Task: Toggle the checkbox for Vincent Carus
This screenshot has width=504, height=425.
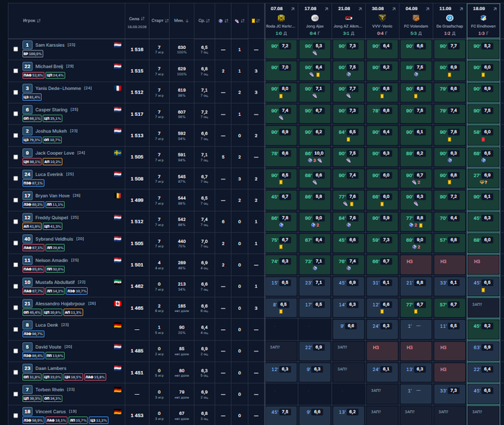Action: [x=15, y=416]
